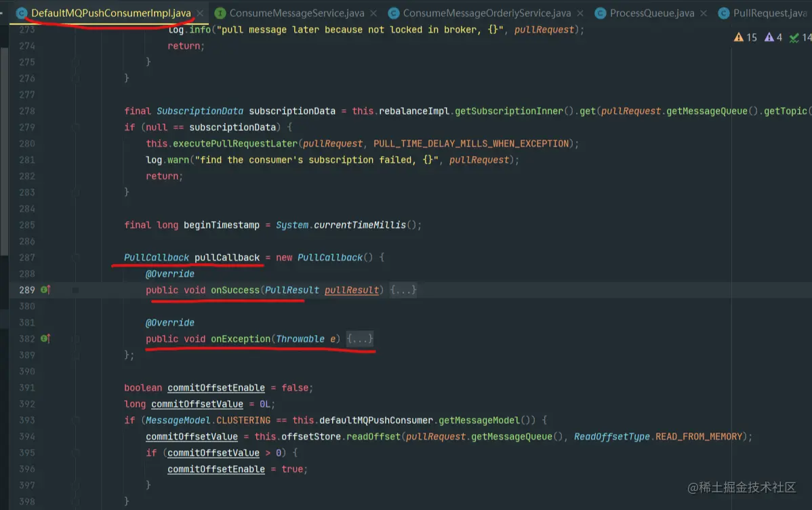The image size is (812, 510).
Task: Close the ProcessQueue.java tab
Action: (x=704, y=14)
